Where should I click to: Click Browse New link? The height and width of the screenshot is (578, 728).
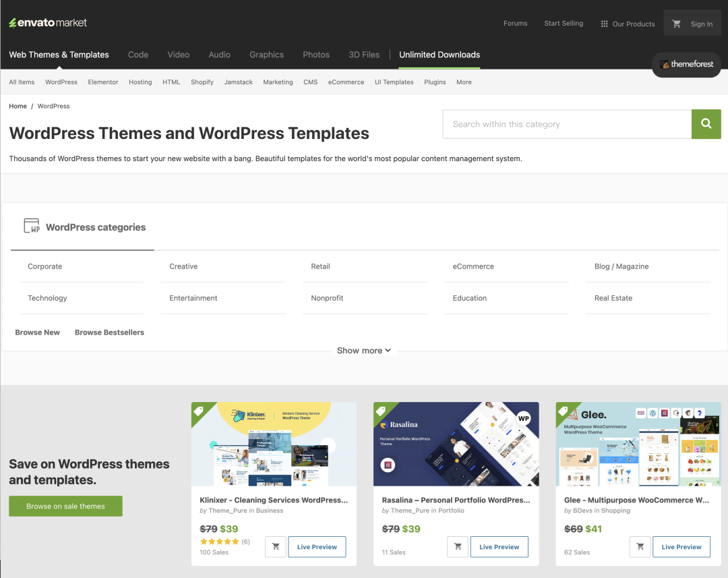tap(38, 333)
